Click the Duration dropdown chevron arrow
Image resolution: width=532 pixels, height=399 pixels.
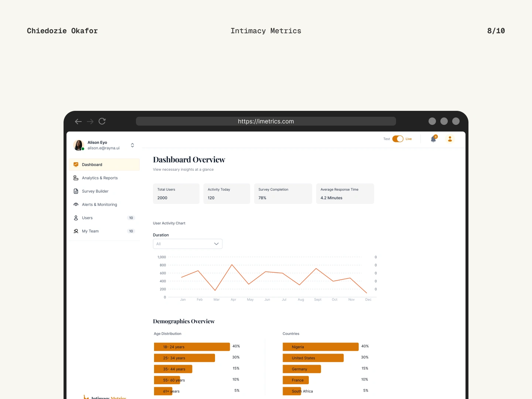[216, 244]
